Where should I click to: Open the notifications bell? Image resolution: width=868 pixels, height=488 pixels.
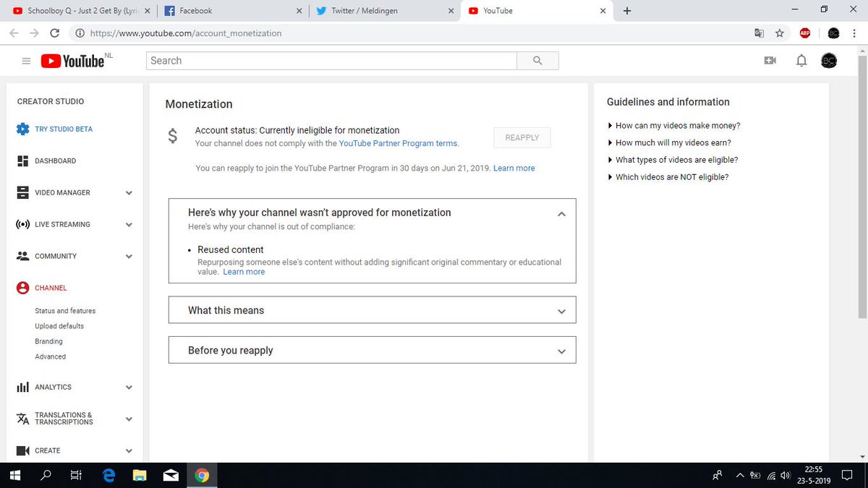pos(801,61)
